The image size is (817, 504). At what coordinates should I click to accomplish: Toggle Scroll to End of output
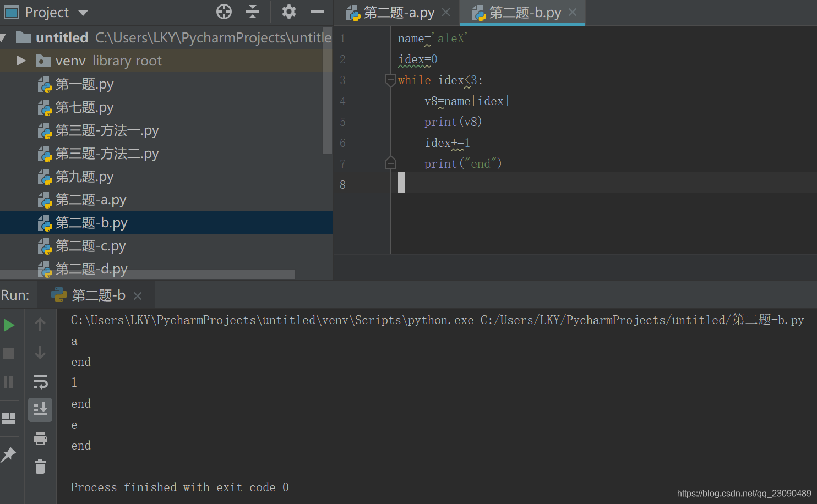pos(40,410)
